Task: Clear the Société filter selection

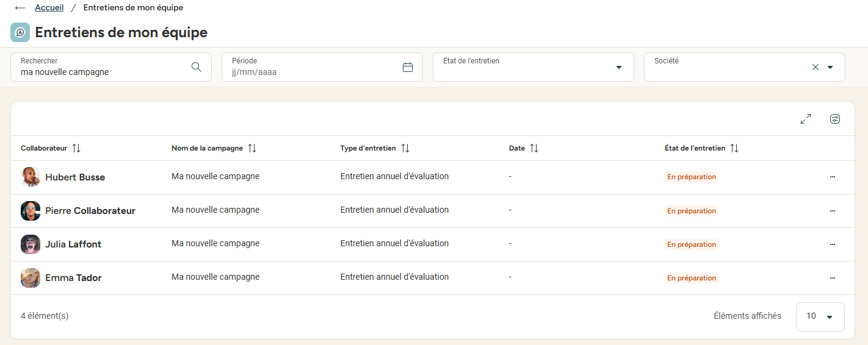Action: (816, 67)
